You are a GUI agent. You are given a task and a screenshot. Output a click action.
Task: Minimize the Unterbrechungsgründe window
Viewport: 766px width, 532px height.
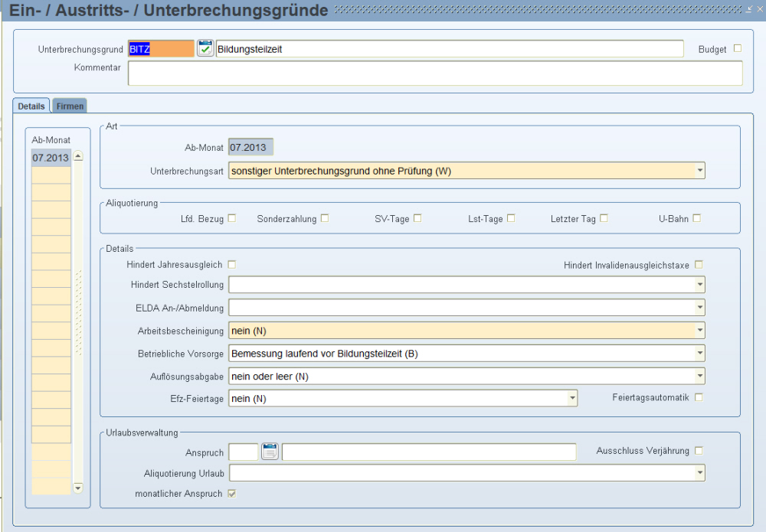[x=749, y=9]
